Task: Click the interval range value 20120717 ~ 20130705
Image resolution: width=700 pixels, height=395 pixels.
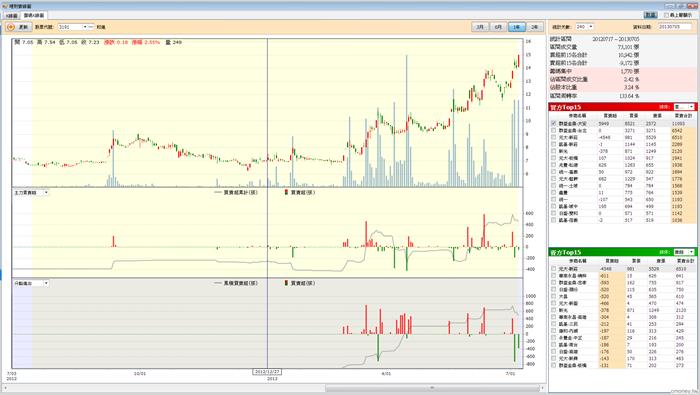Action: coord(616,39)
